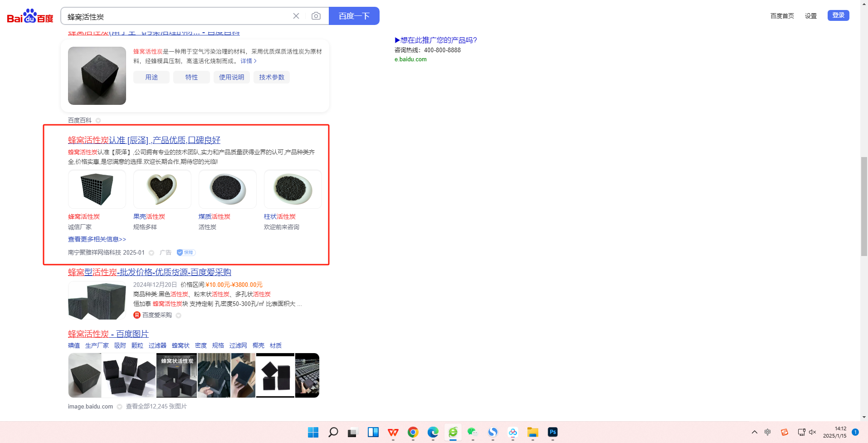Open the 蜂窝活性炭 - 百度图片 result title
Screen dimensions: 868x443
108,334
